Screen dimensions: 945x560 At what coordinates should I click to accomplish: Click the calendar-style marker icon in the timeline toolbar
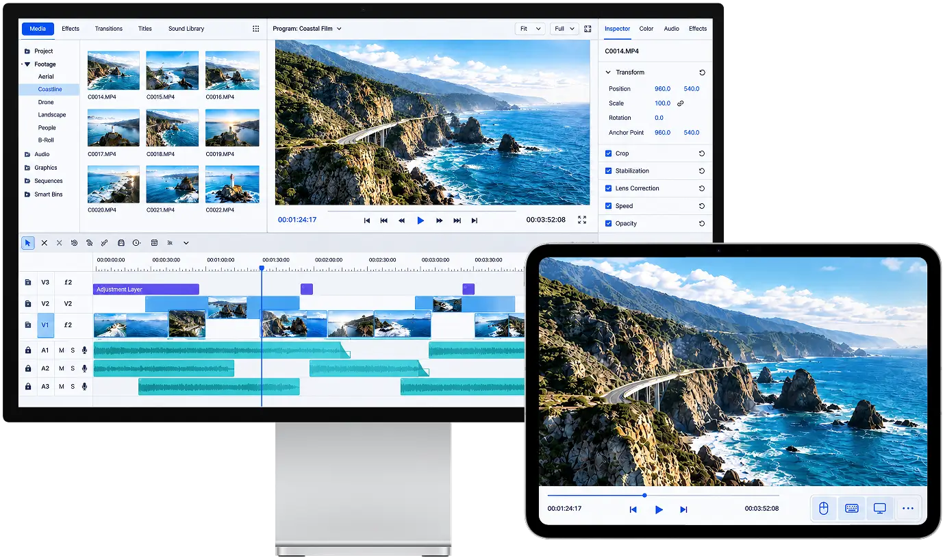coord(154,243)
